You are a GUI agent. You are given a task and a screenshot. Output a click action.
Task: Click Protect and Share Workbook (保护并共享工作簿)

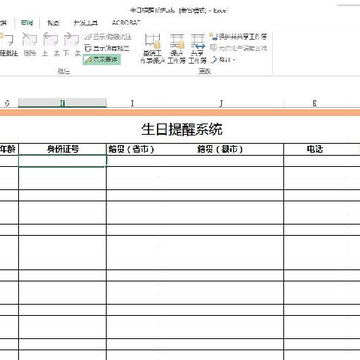239,36
